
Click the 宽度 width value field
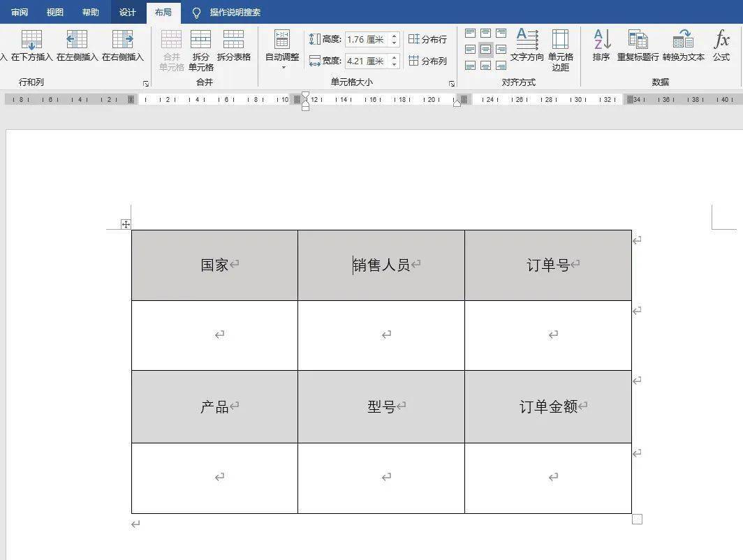point(367,61)
